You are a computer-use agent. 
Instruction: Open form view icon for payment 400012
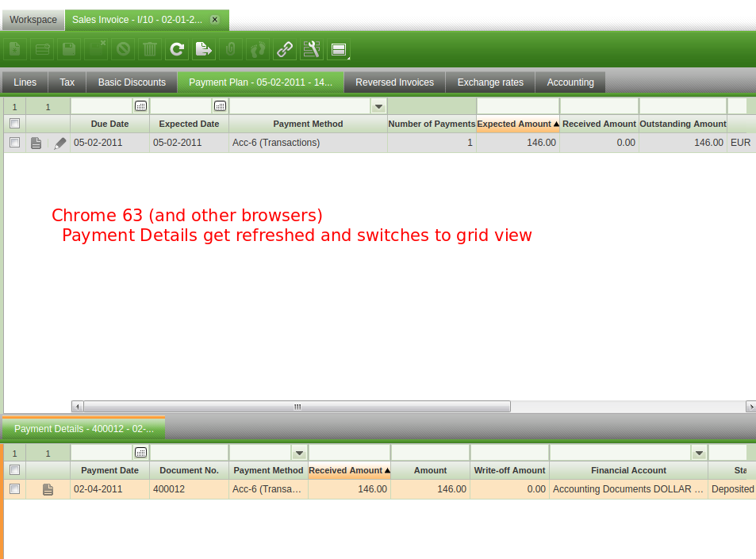point(48,490)
